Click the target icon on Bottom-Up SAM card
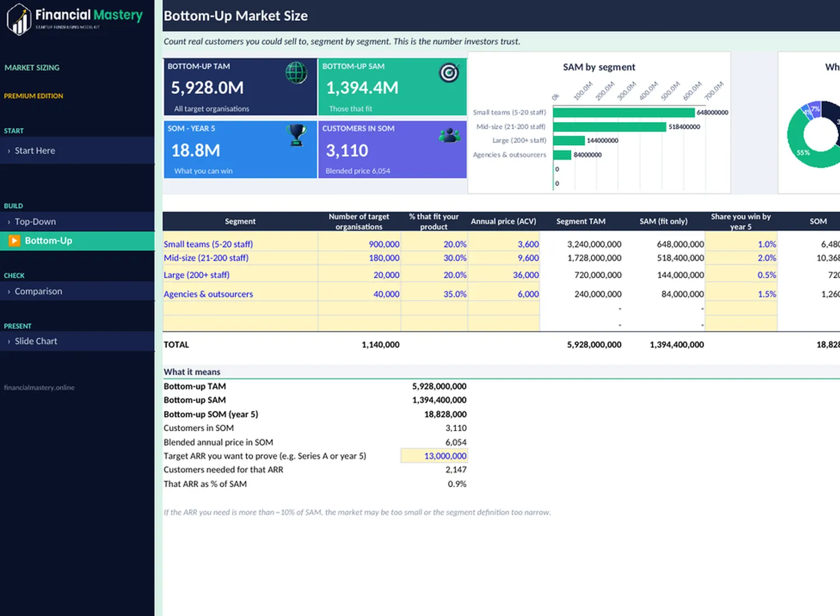The height and width of the screenshot is (616, 840). [449, 72]
